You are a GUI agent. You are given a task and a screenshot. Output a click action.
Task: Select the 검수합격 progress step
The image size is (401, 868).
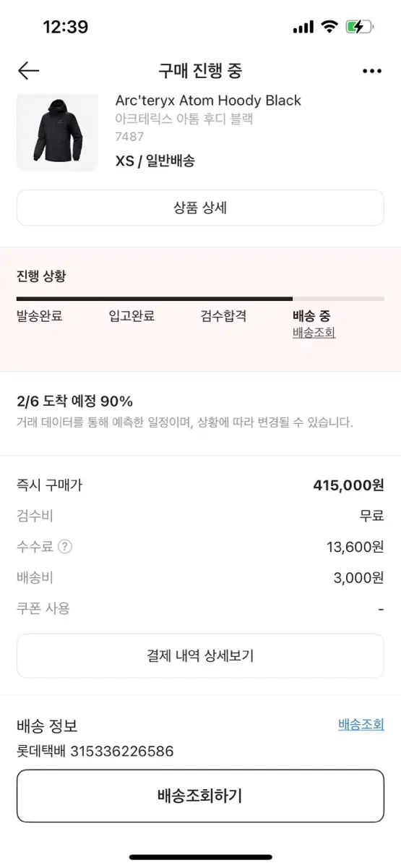click(x=224, y=316)
